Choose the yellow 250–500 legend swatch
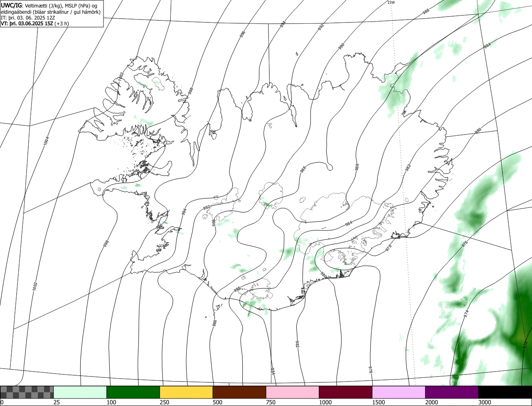532x406 pixels. tap(186, 392)
